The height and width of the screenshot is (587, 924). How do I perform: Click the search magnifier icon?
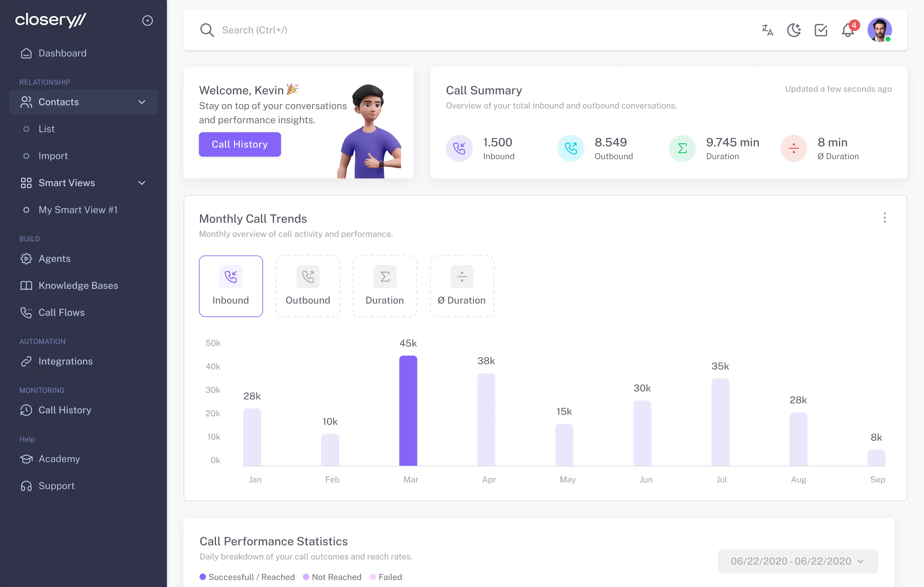pos(207,30)
